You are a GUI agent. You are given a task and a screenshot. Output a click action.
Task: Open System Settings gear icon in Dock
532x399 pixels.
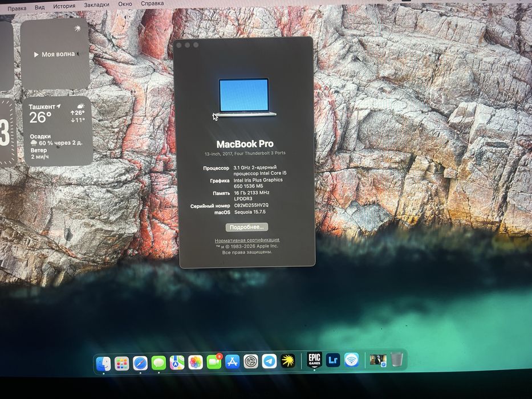click(251, 361)
